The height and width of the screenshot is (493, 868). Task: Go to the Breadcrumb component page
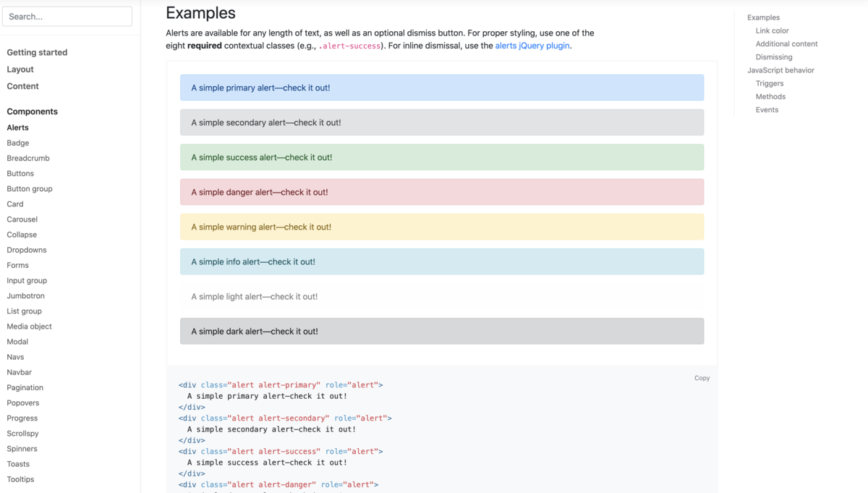pos(28,158)
